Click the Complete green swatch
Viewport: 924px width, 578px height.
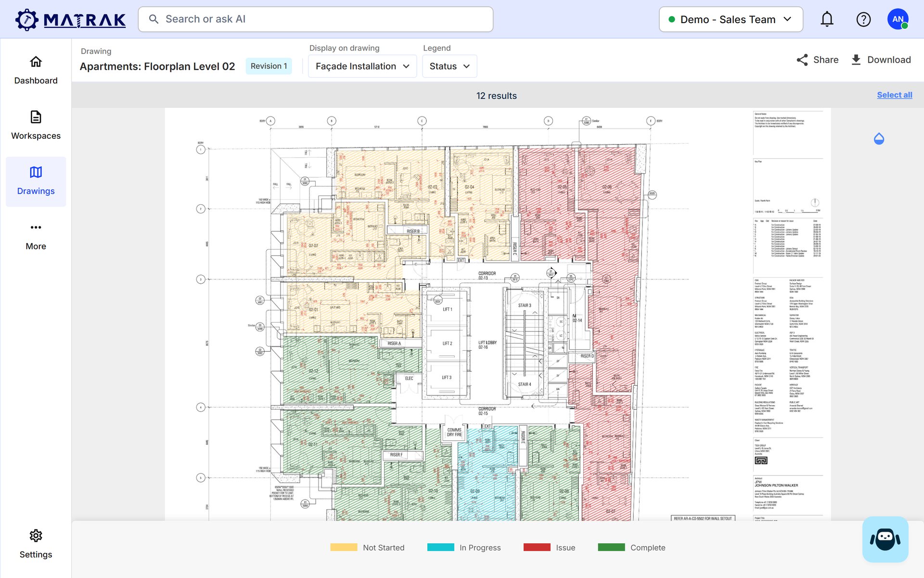point(611,547)
